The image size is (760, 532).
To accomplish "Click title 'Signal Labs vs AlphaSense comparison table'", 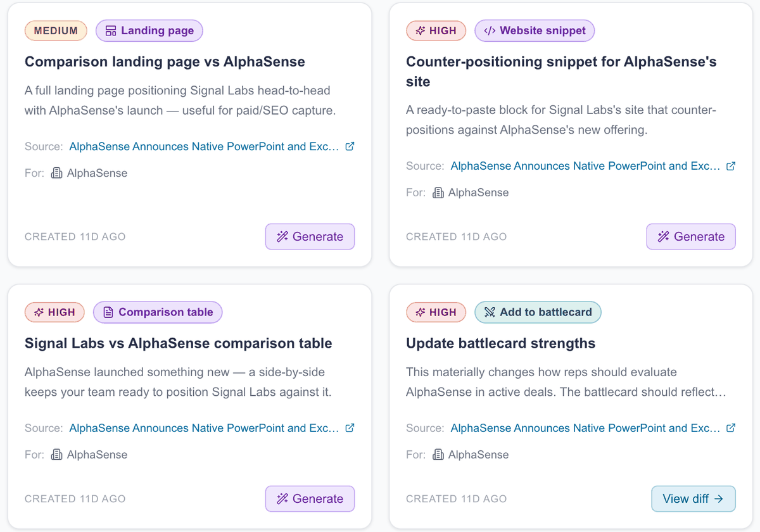I will [179, 344].
